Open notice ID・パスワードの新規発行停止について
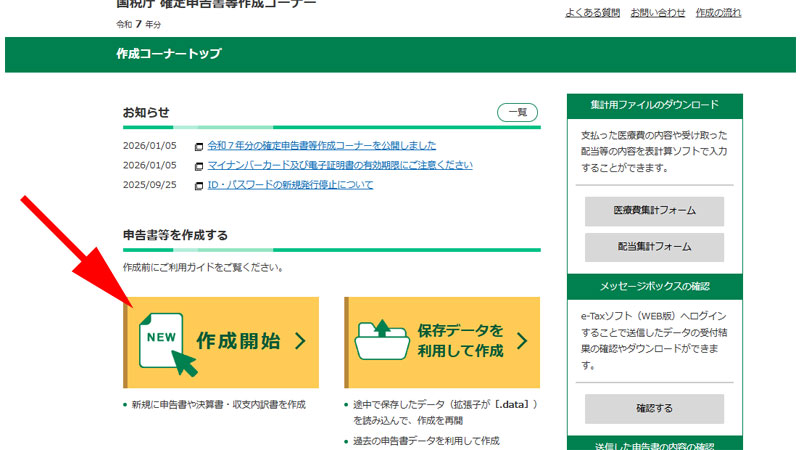 click(290, 185)
